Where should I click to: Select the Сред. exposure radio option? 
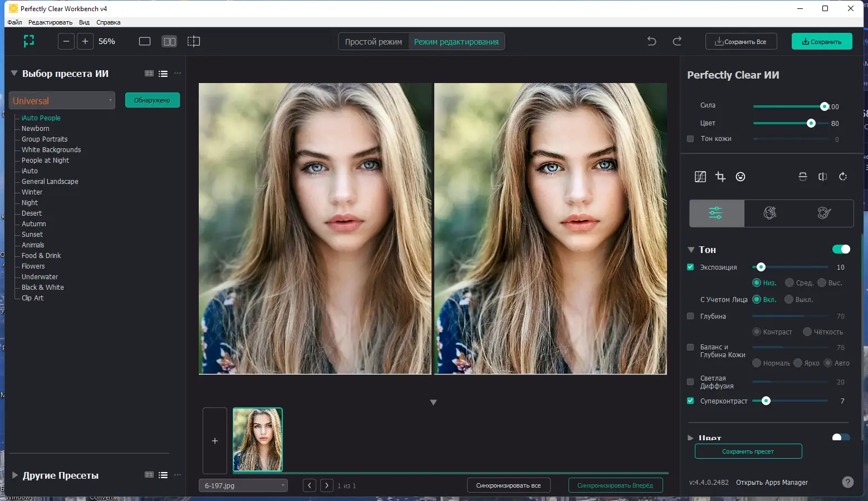pos(789,283)
